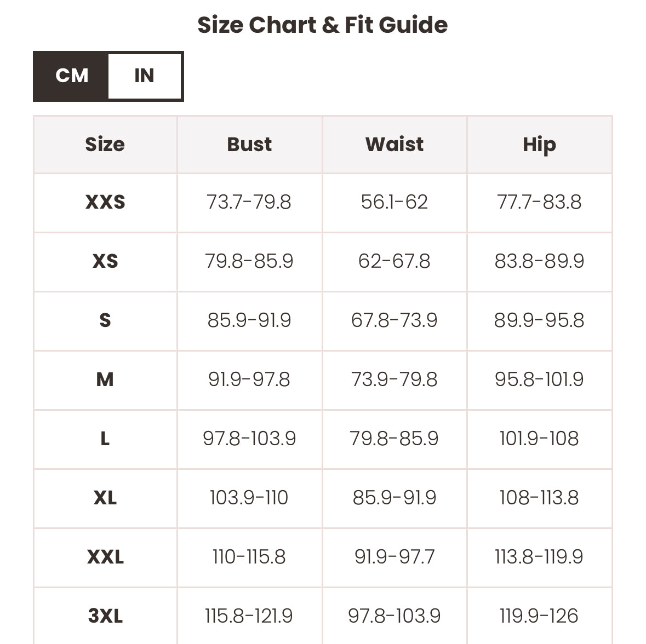Select the XL size row label
This screenshot has height=644, width=646.
point(105,498)
